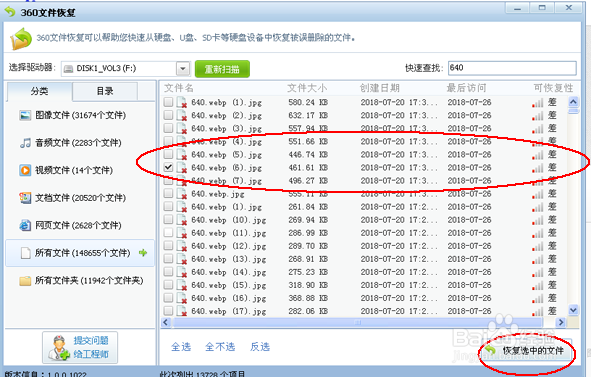Viewport: 591px width, 377px height.
Task: Click the 所有文件夹 folder icon
Action: [25, 281]
